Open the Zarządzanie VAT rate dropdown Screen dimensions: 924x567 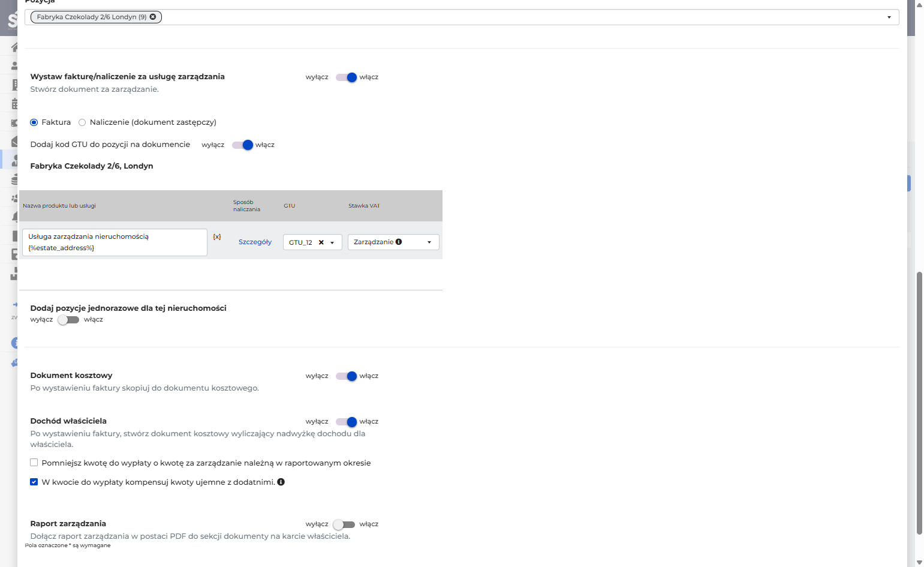click(393, 242)
